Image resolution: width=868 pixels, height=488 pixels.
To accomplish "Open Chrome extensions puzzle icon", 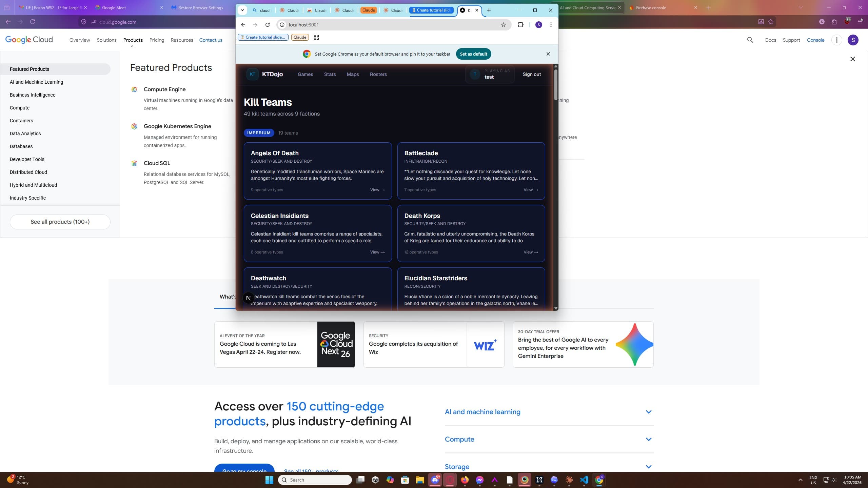I will click(520, 24).
